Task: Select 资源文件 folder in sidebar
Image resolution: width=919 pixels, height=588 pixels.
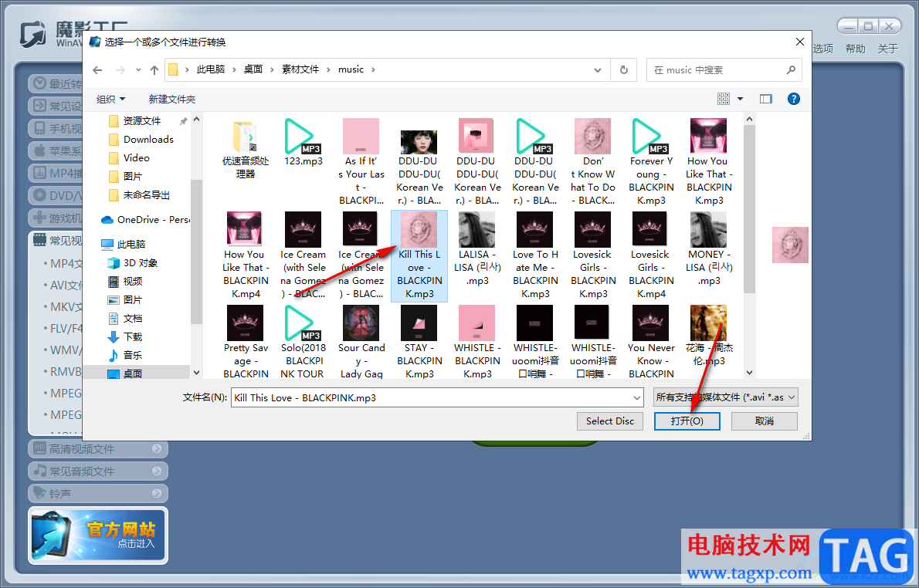Action: pos(142,120)
